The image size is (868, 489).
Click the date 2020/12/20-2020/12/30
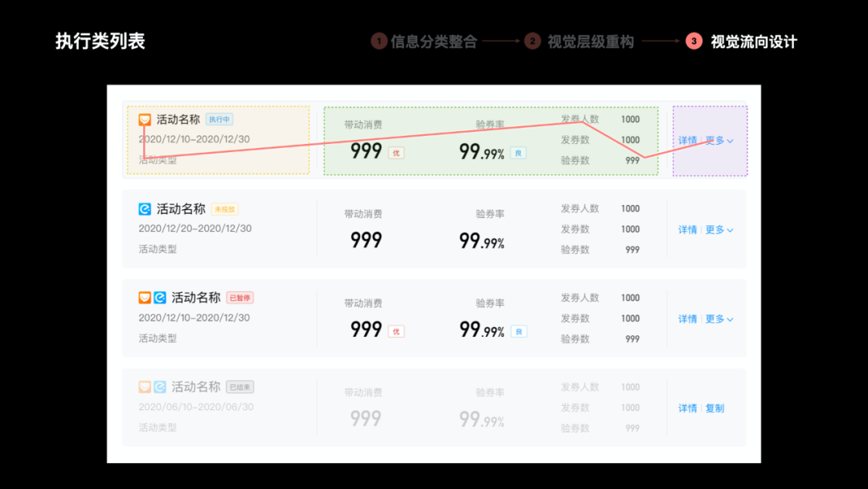pyautogui.click(x=194, y=228)
